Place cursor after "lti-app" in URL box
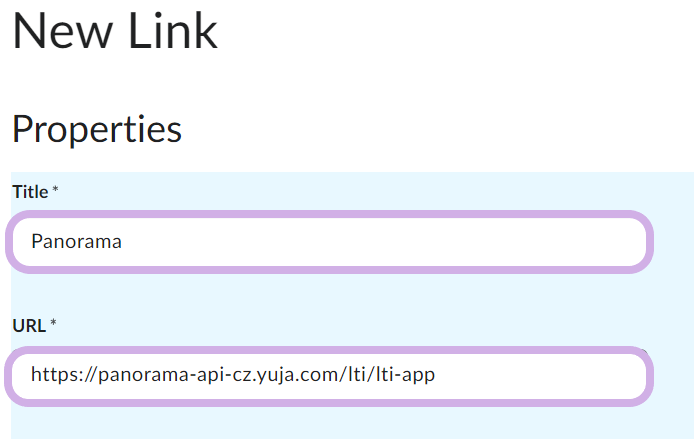This screenshot has height=447, width=694. click(437, 376)
